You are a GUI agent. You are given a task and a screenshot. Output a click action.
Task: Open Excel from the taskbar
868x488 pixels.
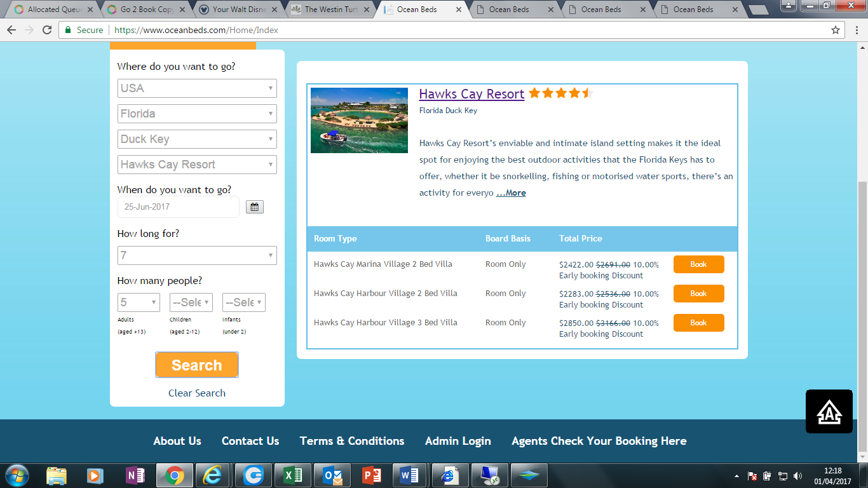coord(293,475)
